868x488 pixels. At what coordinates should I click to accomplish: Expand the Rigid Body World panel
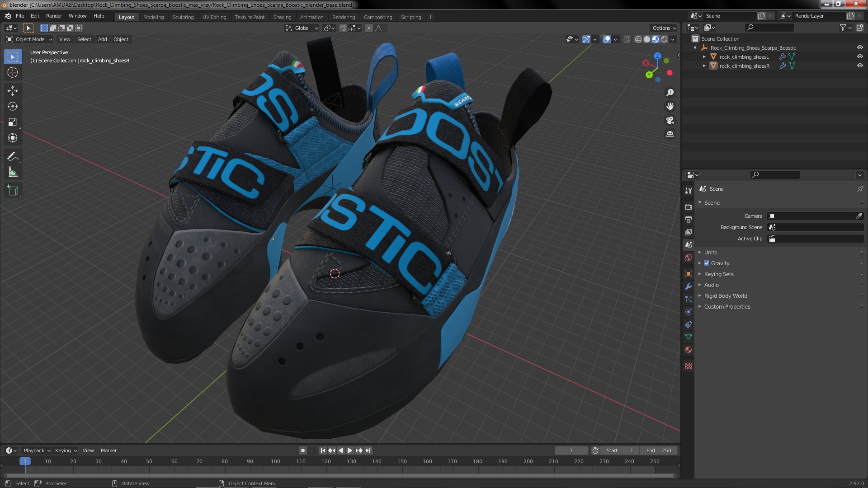click(x=725, y=296)
